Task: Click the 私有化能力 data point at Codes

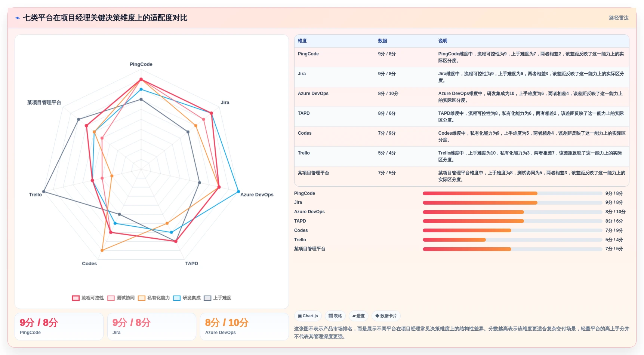Action: pos(102,250)
